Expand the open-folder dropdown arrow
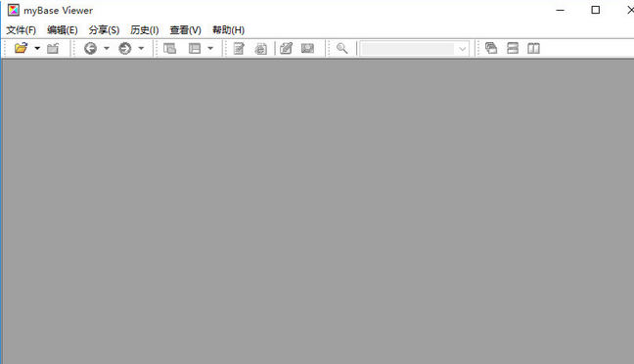Image resolution: width=634 pixels, height=364 pixels. click(37, 48)
